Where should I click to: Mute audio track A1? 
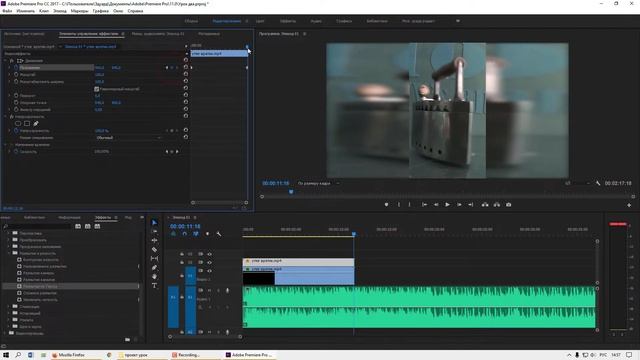209,290
